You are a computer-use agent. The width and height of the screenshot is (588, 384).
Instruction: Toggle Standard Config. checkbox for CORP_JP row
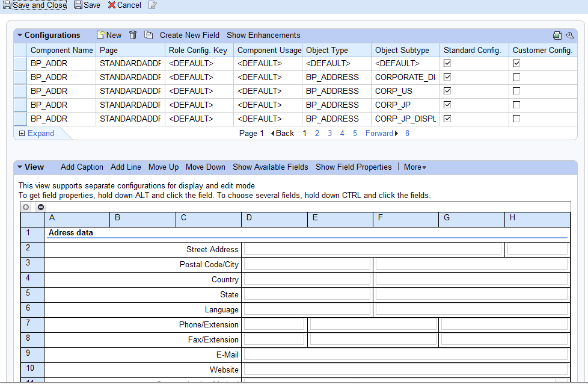click(447, 105)
